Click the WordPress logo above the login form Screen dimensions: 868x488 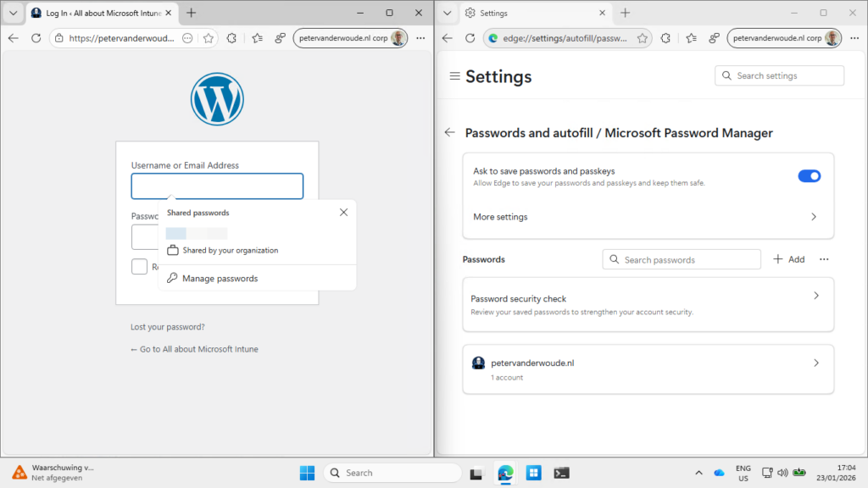(x=217, y=99)
